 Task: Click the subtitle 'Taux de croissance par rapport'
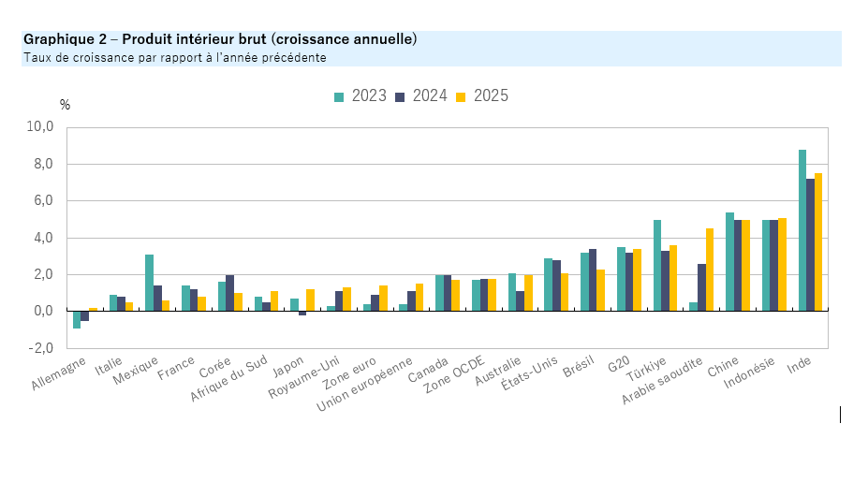174,57
